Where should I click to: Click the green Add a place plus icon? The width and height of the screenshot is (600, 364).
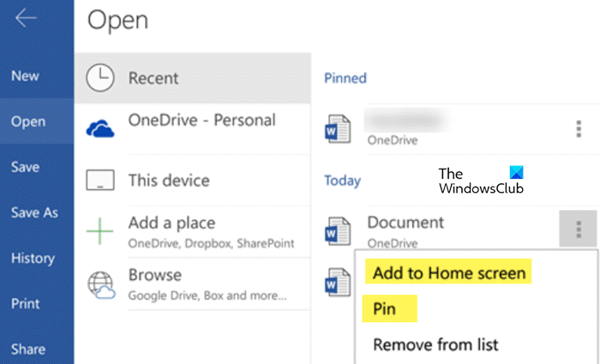(101, 231)
